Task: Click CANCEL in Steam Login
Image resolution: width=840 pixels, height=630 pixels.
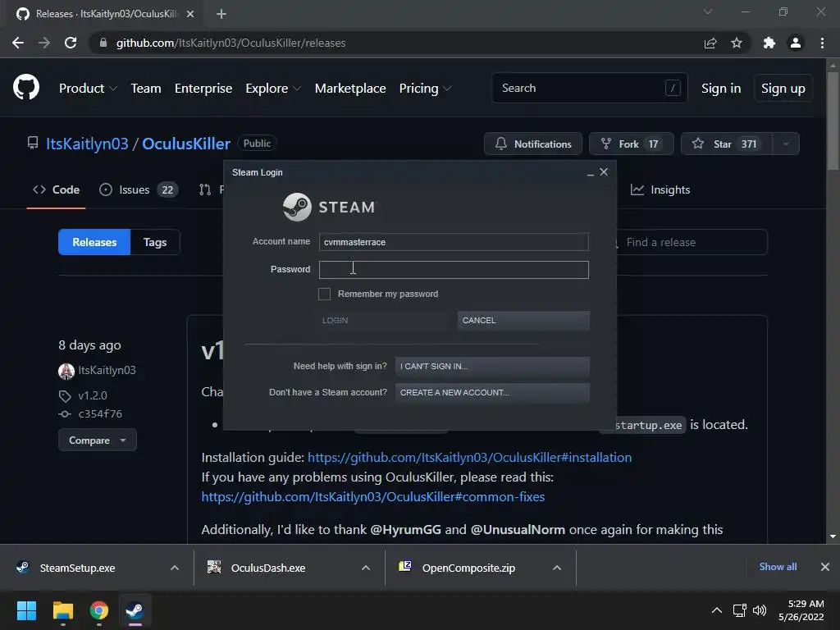Action: tap(523, 321)
